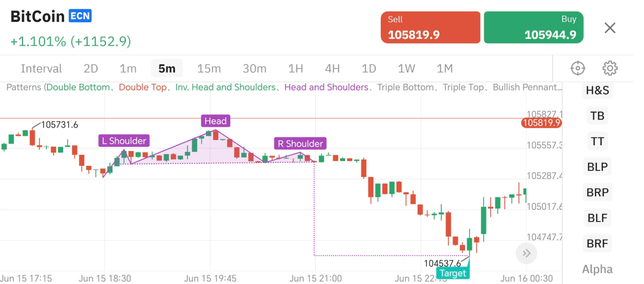Switch to the 1D interval tab
Image resolution: width=644 pixels, height=284 pixels.
[x=369, y=68]
